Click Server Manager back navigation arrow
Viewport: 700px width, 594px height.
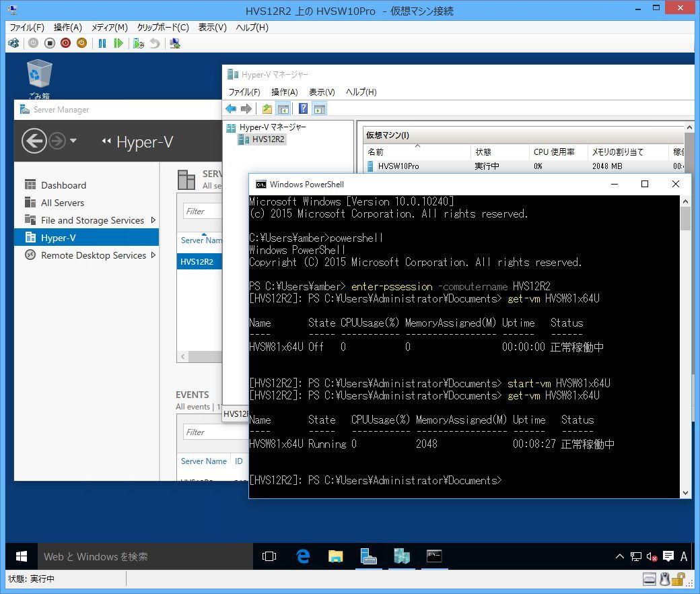click(x=34, y=141)
